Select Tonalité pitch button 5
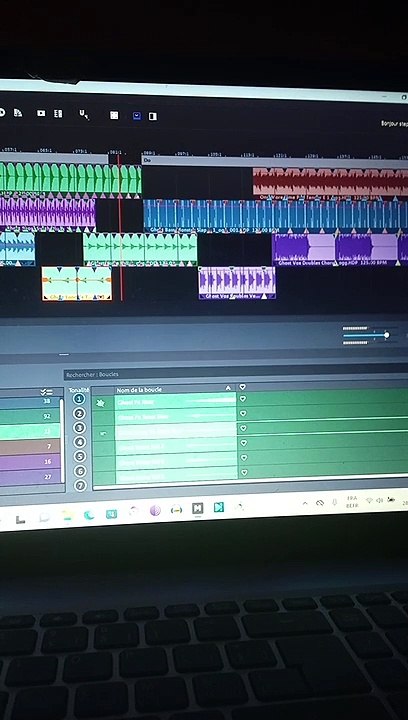 (x=80, y=456)
